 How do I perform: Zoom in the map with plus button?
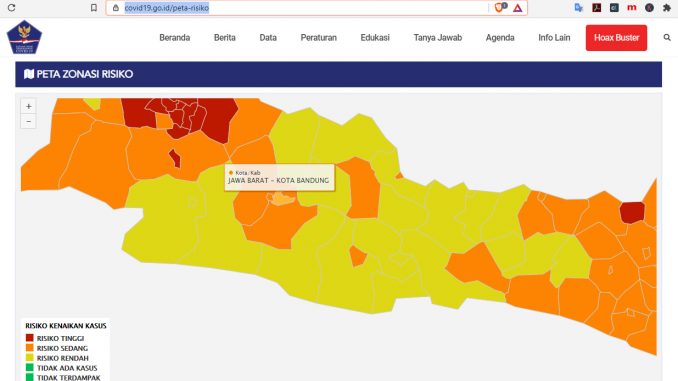point(29,106)
